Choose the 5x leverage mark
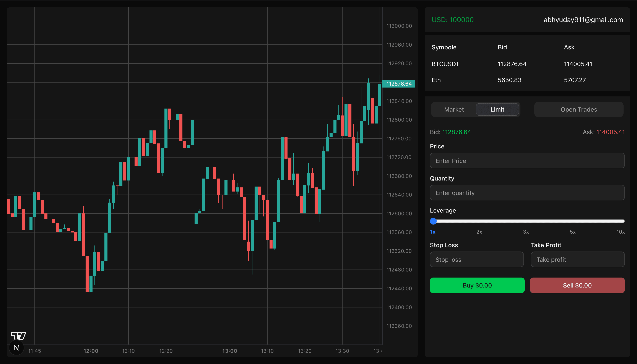 pyautogui.click(x=572, y=232)
